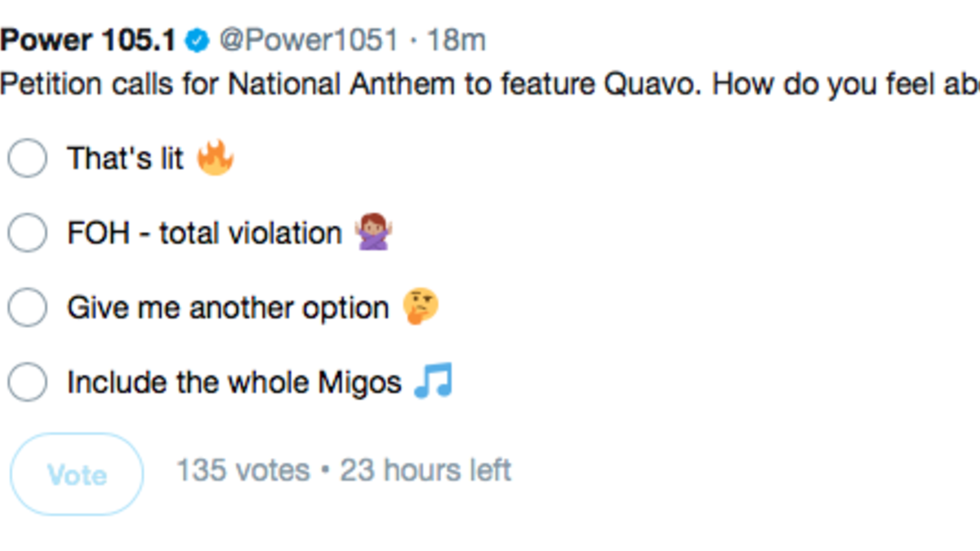Screen dimensions: 980x551
Task: Click the "FOH - total violation" label text
Action: point(204,233)
